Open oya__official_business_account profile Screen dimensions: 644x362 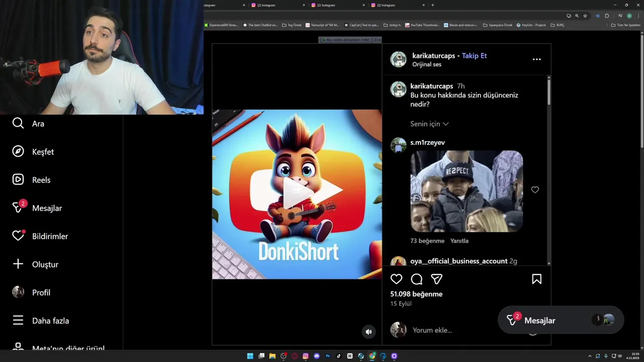[x=459, y=261]
